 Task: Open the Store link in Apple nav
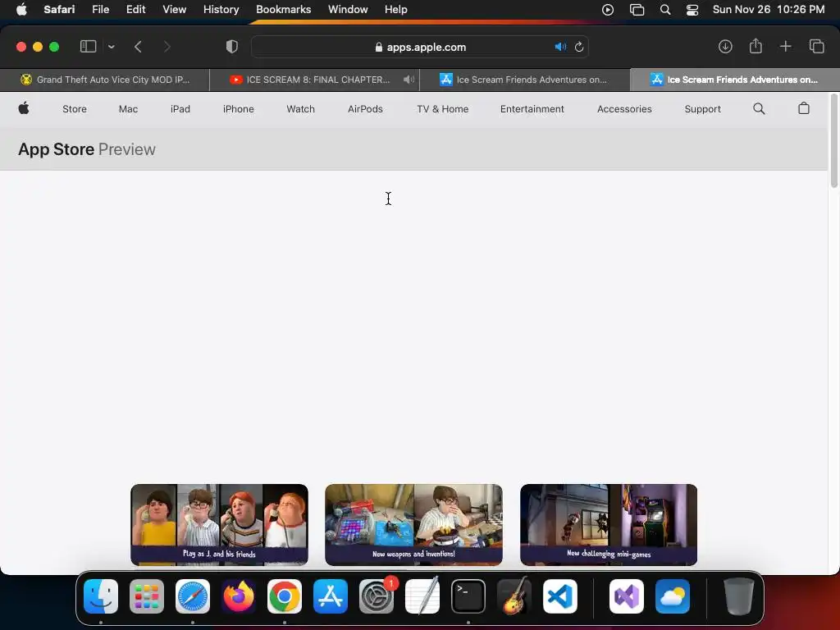point(75,109)
